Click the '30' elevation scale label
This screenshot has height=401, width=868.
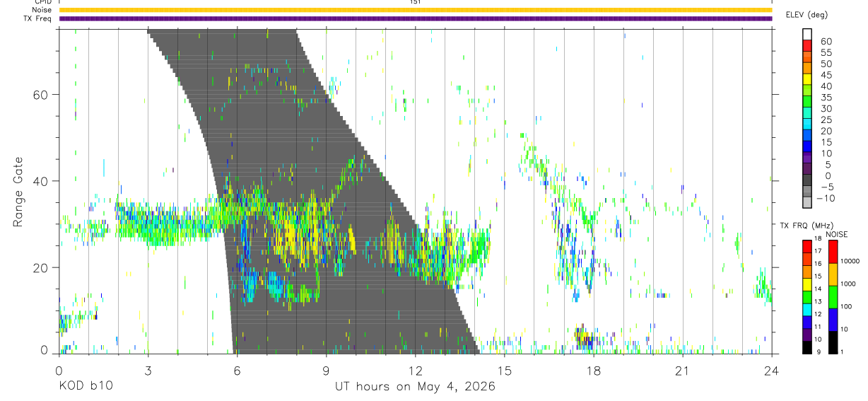click(826, 109)
